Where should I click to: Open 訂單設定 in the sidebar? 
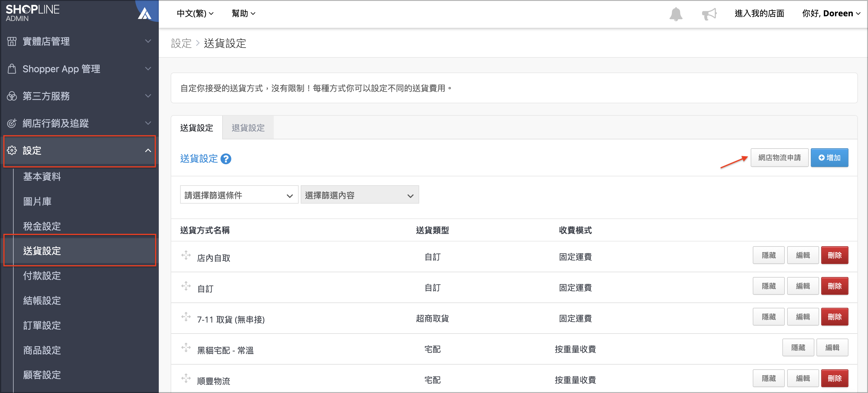click(x=42, y=325)
